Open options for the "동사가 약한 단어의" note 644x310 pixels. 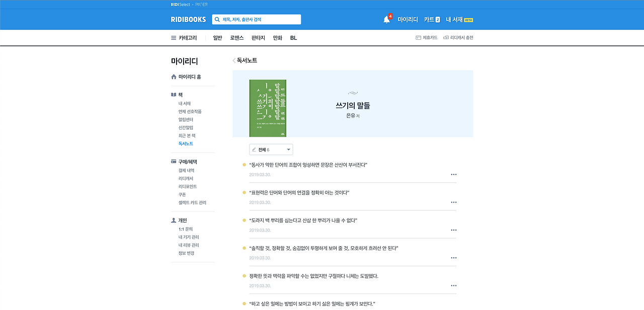(x=454, y=174)
